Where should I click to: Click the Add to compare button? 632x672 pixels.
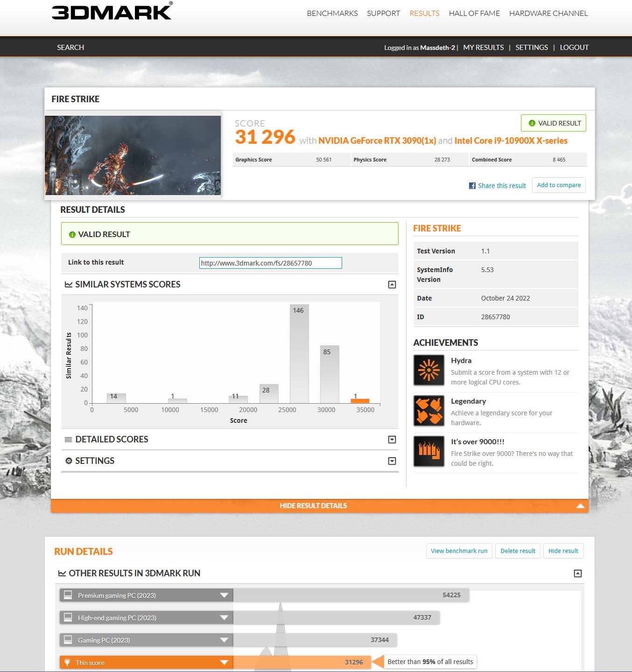[x=559, y=185]
